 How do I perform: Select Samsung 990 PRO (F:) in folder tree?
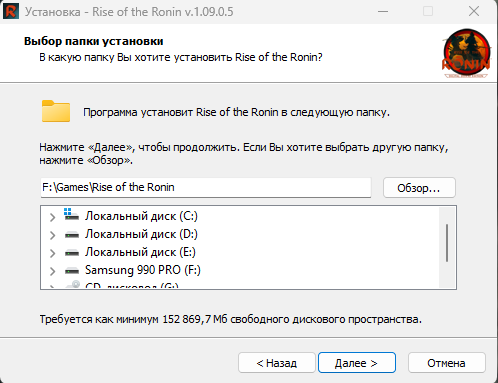pos(143,270)
